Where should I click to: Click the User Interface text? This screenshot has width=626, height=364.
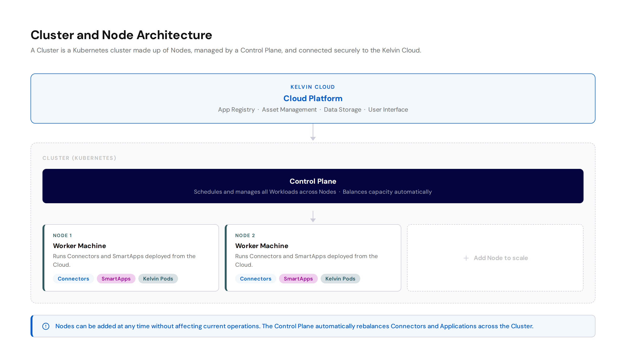388,109
